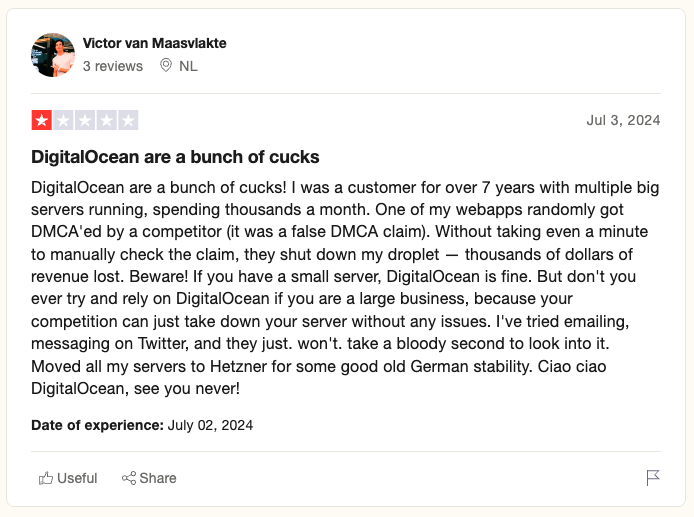Click the July 02, 2024 experience date

pos(210,424)
